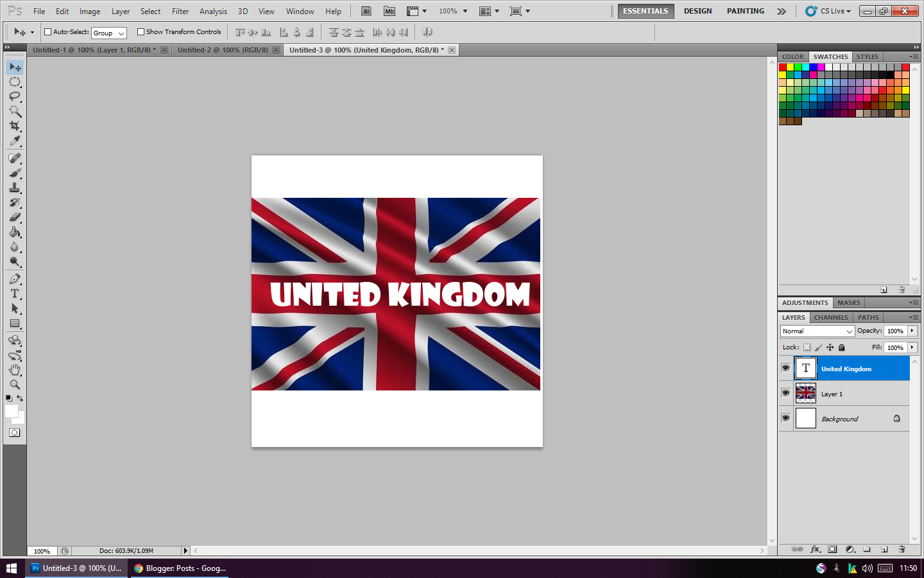Viewport: 924px width, 578px height.
Task: Add a layer mask in Layers panel
Action: tap(832, 550)
